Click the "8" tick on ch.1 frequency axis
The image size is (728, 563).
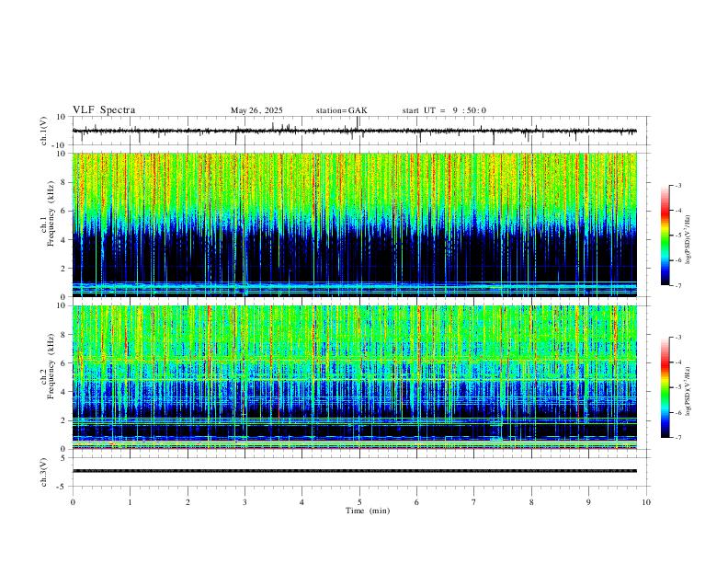click(64, 182)
